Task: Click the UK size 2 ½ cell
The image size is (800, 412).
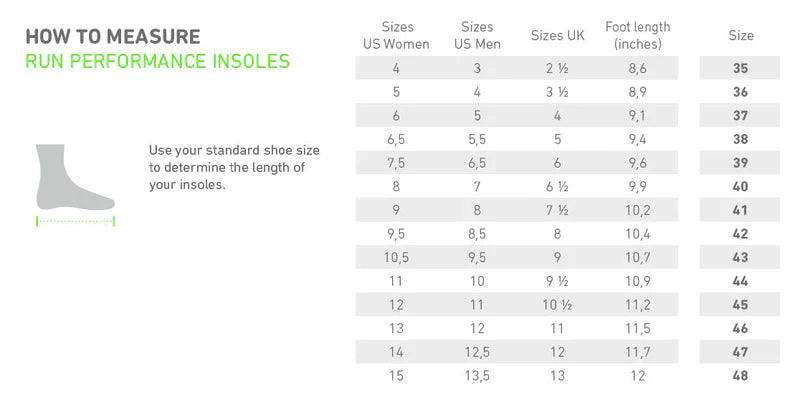Action: coord(557,68)
